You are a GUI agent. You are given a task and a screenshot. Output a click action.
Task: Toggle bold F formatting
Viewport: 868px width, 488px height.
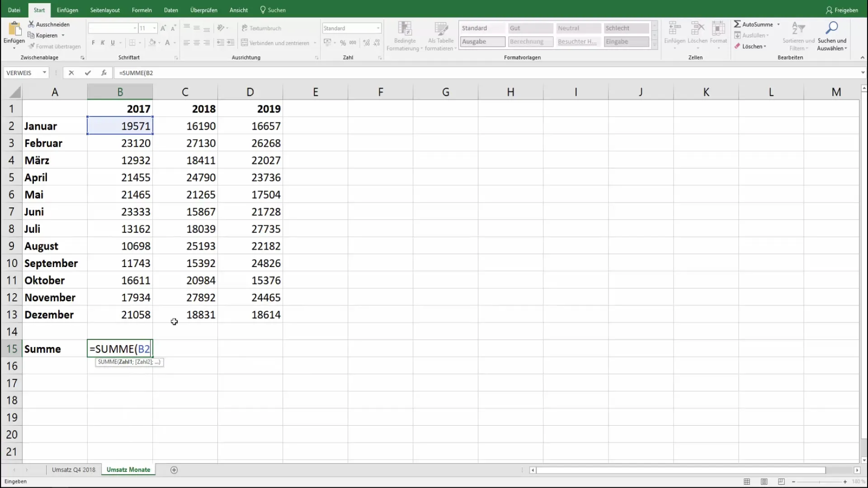93,43
